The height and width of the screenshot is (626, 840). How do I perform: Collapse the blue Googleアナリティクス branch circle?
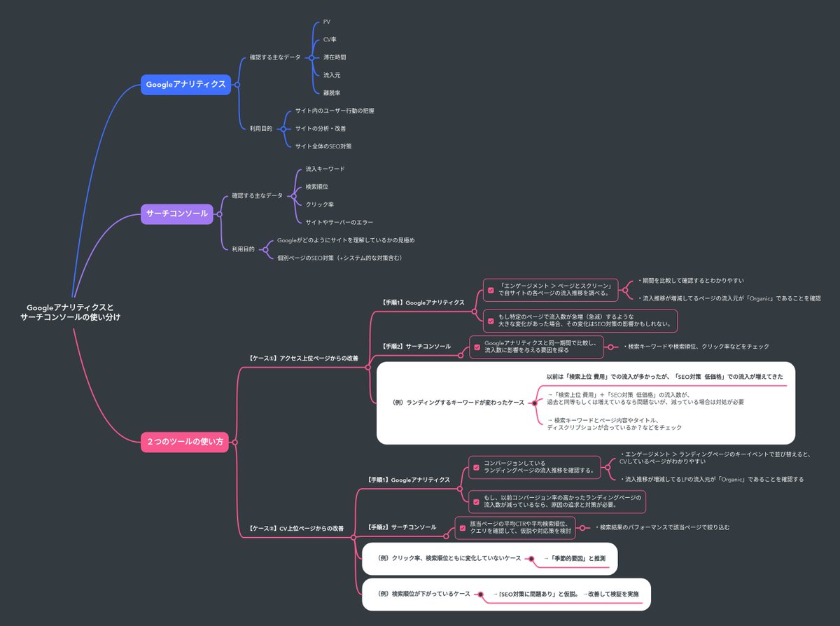(x=237, y=84)
